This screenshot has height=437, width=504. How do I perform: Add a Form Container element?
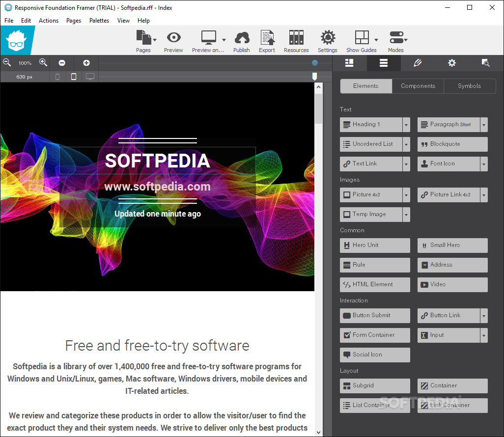click(375, 335)
